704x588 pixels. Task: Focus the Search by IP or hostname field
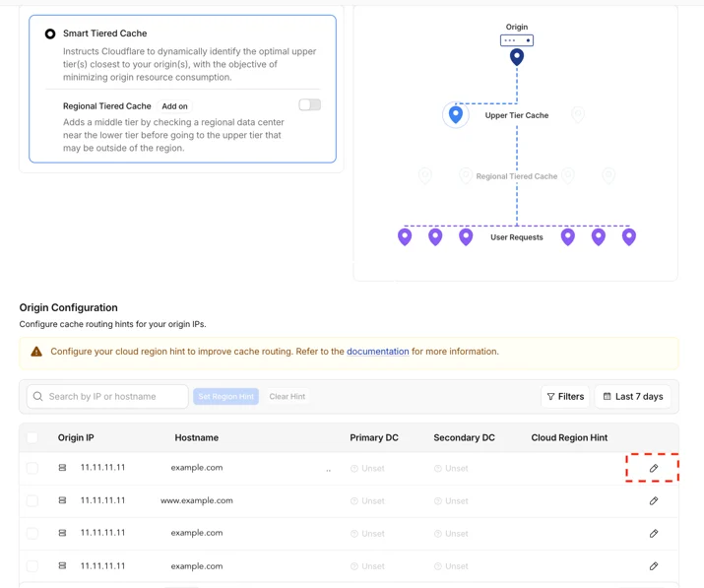[x=107, y=396]
